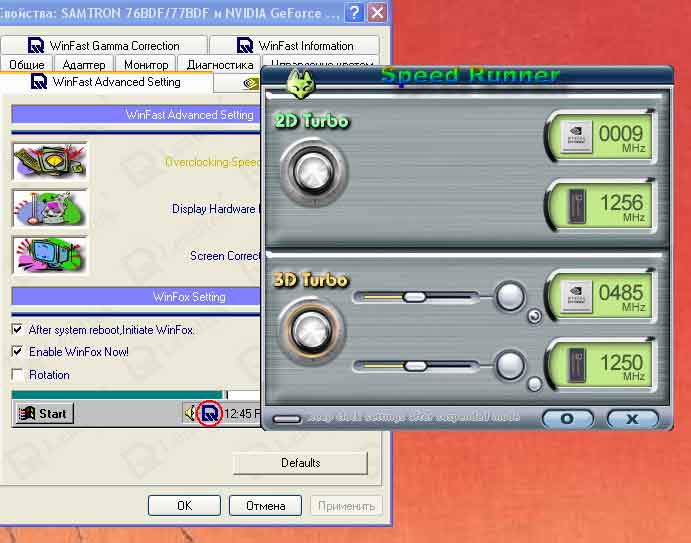Viewport: 691px width, 543px height.
Task: Click the 3D Turbo core clock chip icon
Action: point(576,295)
